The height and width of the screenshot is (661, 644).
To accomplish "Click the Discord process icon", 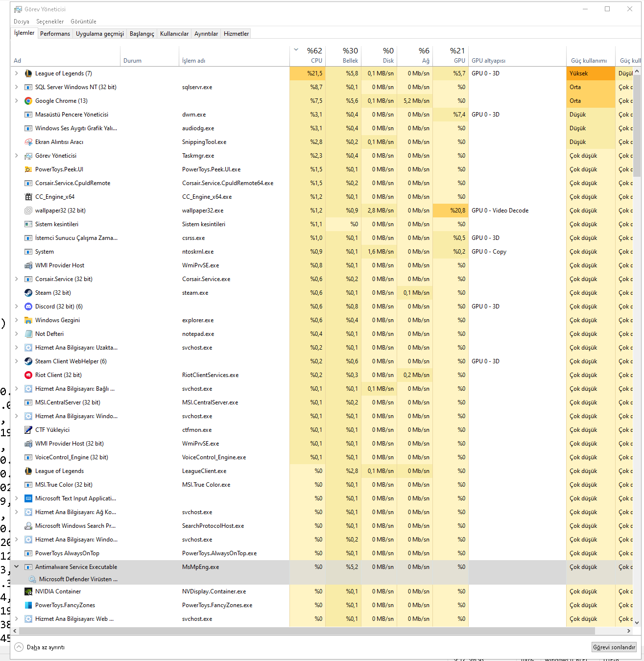I will (28, 307).
